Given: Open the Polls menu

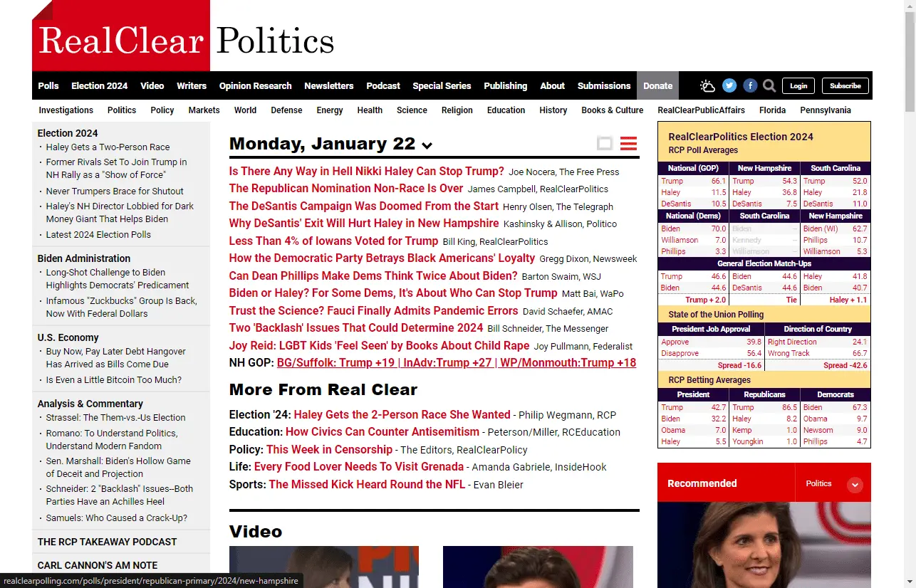Looking at the screenshot, I should pos(48,85).
